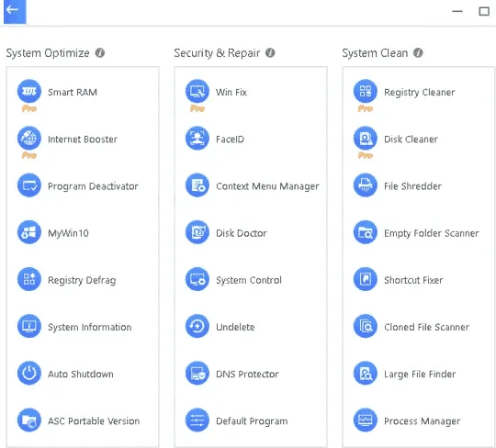This screenshot has width=496, height=448.
Task: Click the Internet Booster label
Action: 83,140
